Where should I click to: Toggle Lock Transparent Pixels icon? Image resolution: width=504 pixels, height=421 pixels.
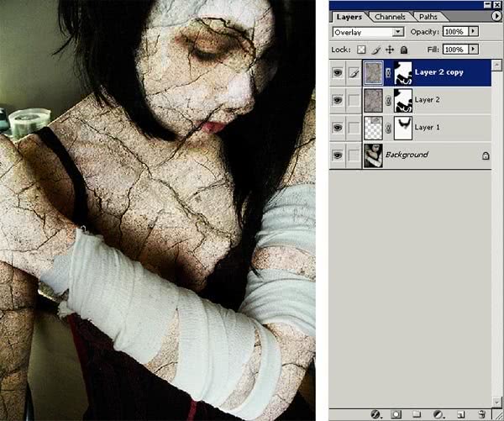tap(361, 50)
